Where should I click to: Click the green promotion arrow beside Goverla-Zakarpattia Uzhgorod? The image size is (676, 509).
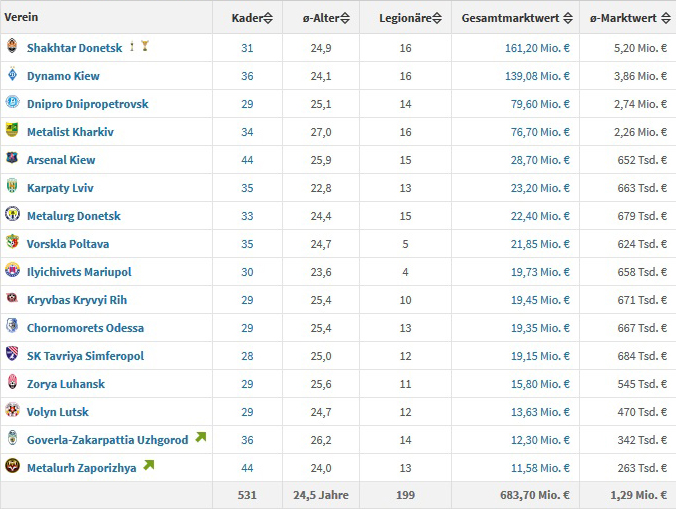point(201,437)
